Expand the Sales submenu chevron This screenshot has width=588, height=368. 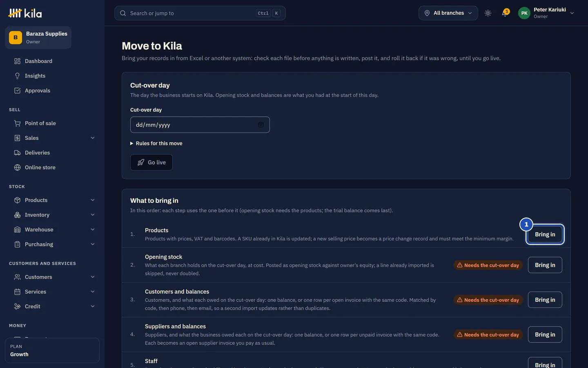tap(93, 138)
